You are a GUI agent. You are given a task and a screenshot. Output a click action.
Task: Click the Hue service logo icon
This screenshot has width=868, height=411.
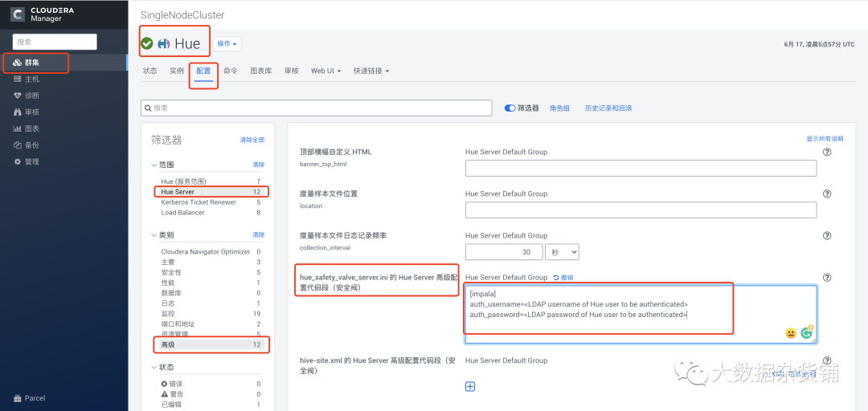[164, 43]
